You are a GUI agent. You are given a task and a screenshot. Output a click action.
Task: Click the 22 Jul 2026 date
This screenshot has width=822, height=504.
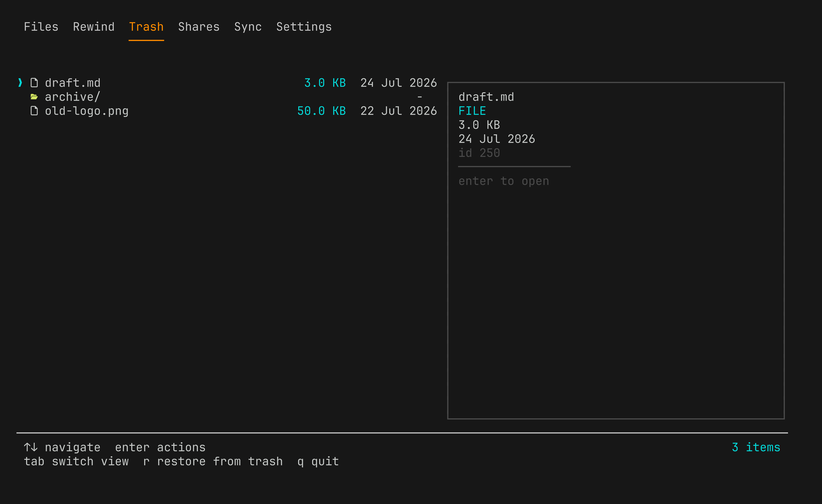(399, 111)
